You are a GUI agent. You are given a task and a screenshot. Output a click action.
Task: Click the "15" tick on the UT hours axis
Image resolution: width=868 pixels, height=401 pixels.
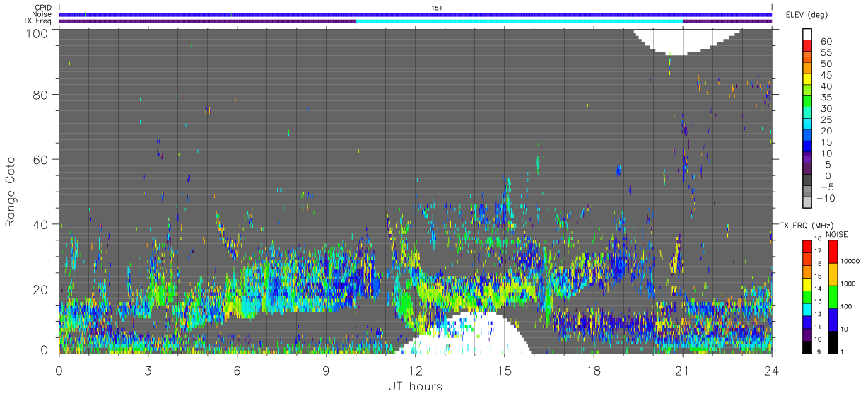click(x=505, y=371)
